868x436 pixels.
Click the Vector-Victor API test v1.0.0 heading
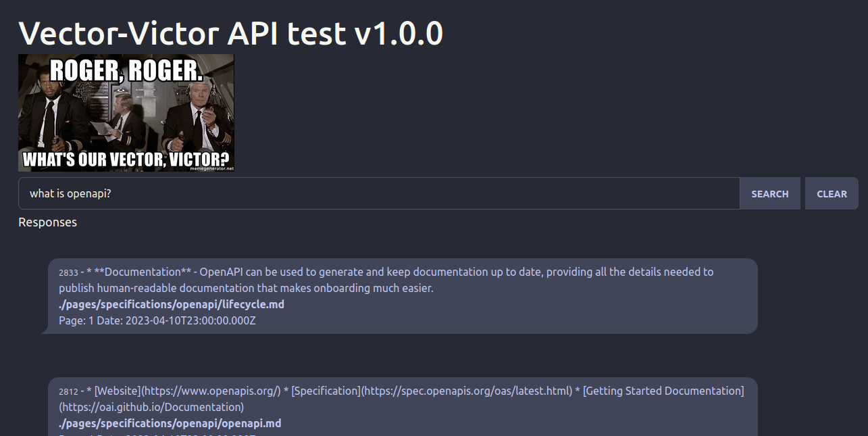(x=230, y=32)
